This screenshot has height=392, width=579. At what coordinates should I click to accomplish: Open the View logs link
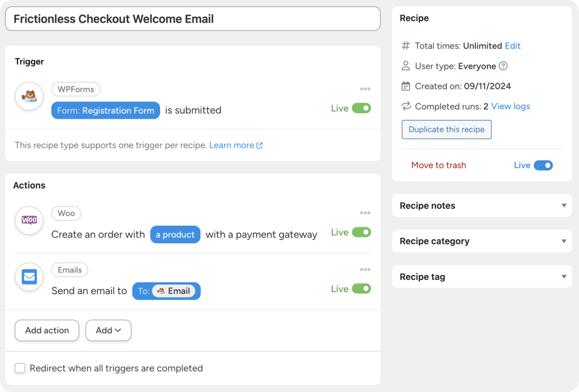tap(510, 106)
